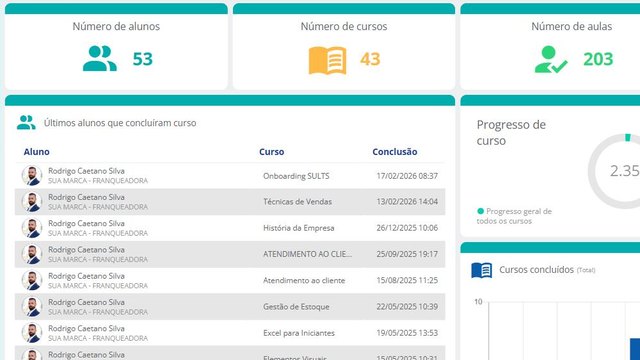Image resolution: width=640 pixels, height=360 pixels.
Task: Click the date 19/05/2025 13:53
Action: (407, 333)
